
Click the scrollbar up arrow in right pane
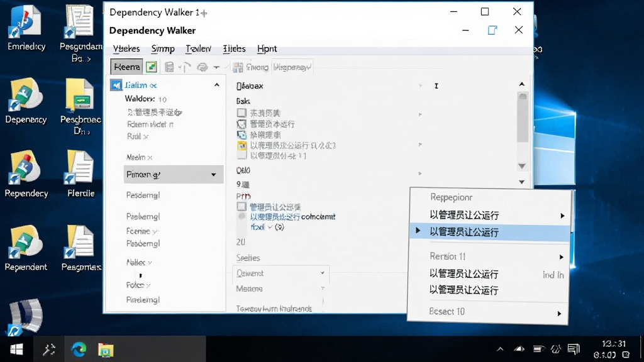coord(522,84)
